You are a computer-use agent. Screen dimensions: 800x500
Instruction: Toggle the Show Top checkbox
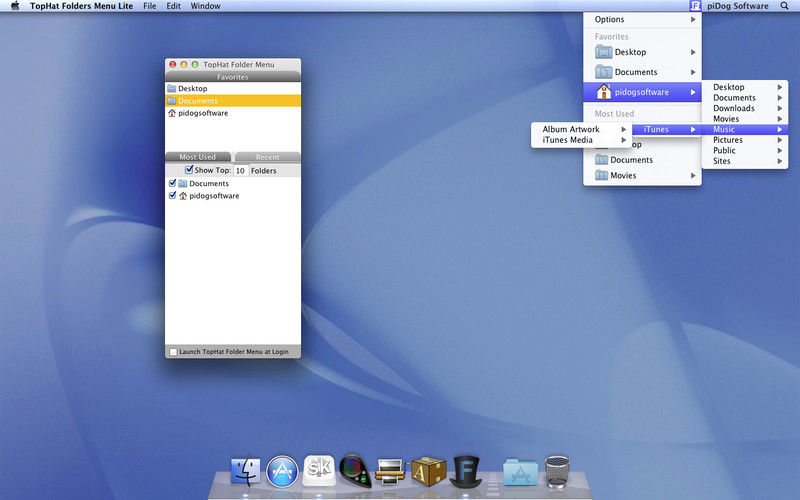(189, 169)
